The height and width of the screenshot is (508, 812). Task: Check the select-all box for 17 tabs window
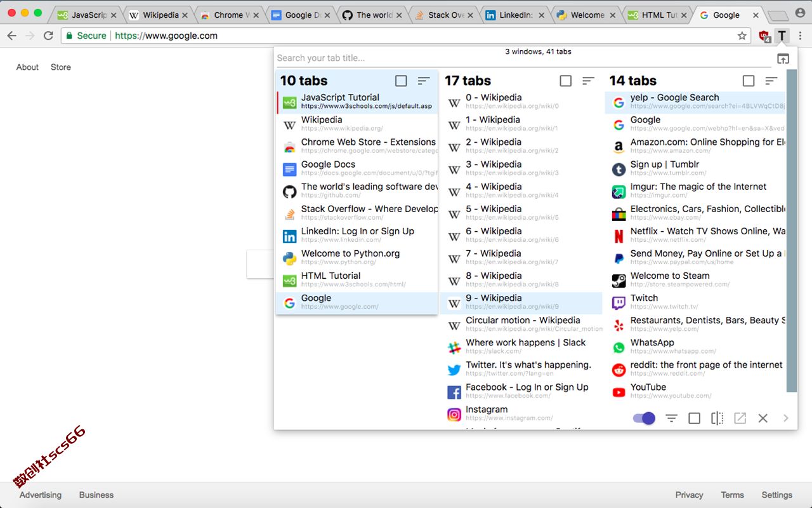[566, 81]
